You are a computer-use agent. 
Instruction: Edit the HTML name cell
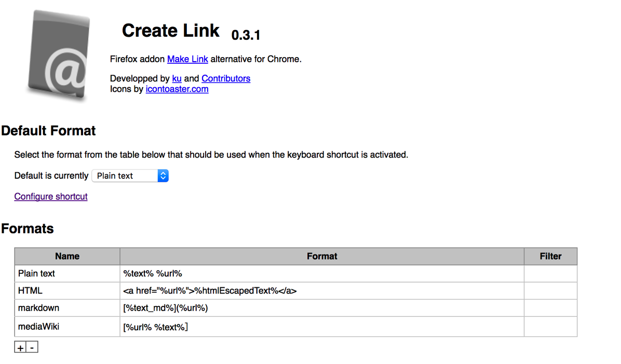click(x=67, y=291)
